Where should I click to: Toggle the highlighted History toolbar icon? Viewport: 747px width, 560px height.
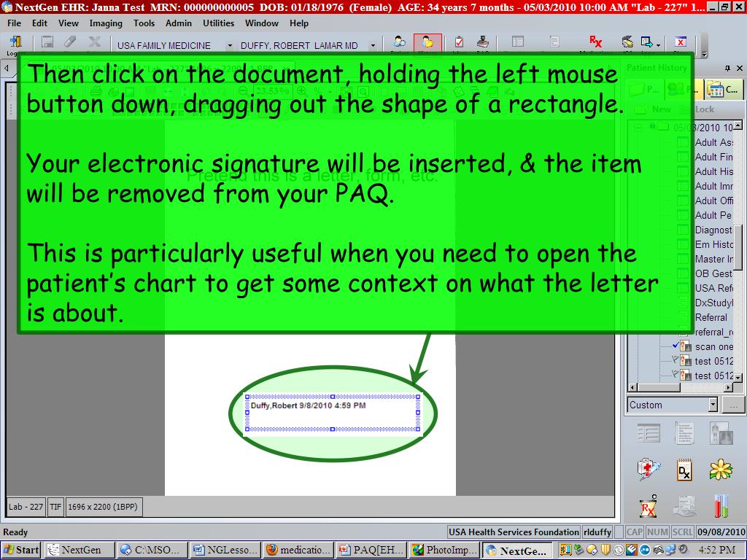click(427, 43)
